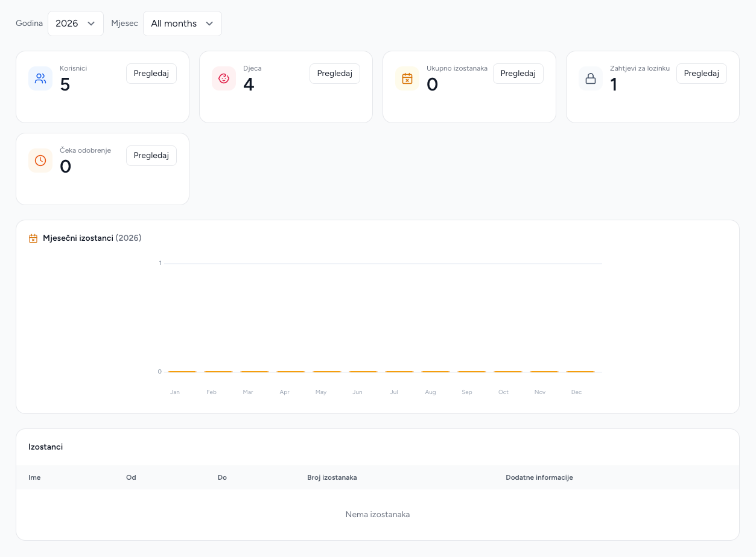756x557 pixels.
Task: Click the Čeka odobrenje label
Action: pos(85,150)
